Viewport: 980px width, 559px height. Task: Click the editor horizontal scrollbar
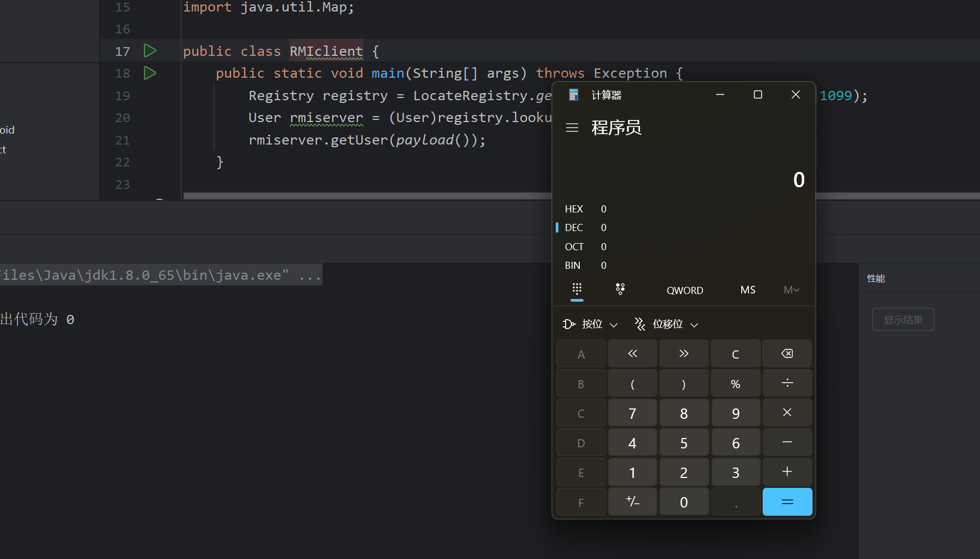pos(367,195)
